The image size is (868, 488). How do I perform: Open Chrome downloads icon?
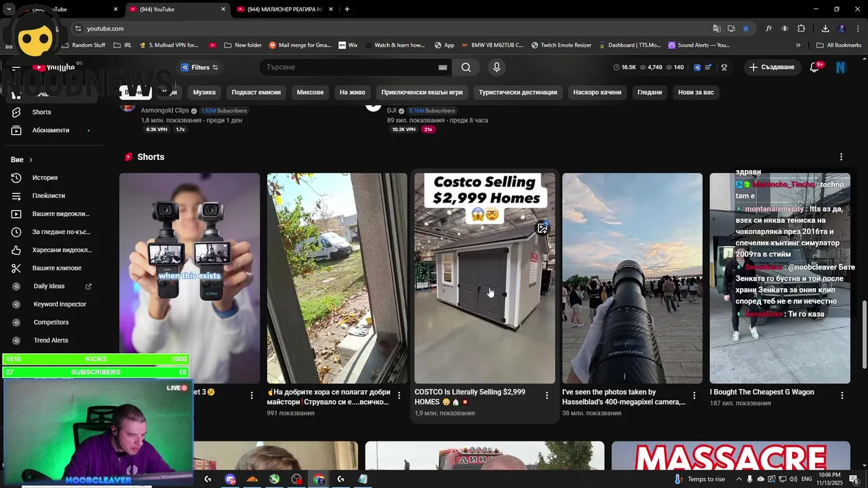pyautogui.click(x=825, y=28)
